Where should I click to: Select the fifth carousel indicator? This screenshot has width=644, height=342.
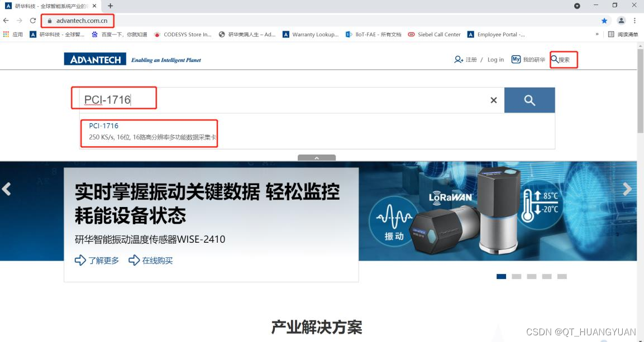[562, 276]
